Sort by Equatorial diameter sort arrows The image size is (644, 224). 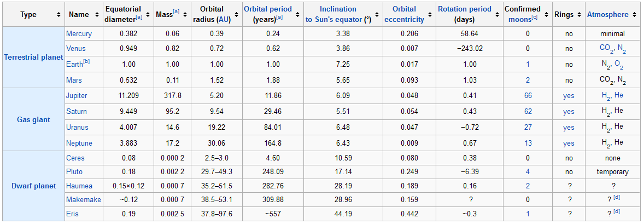point(148,14)
